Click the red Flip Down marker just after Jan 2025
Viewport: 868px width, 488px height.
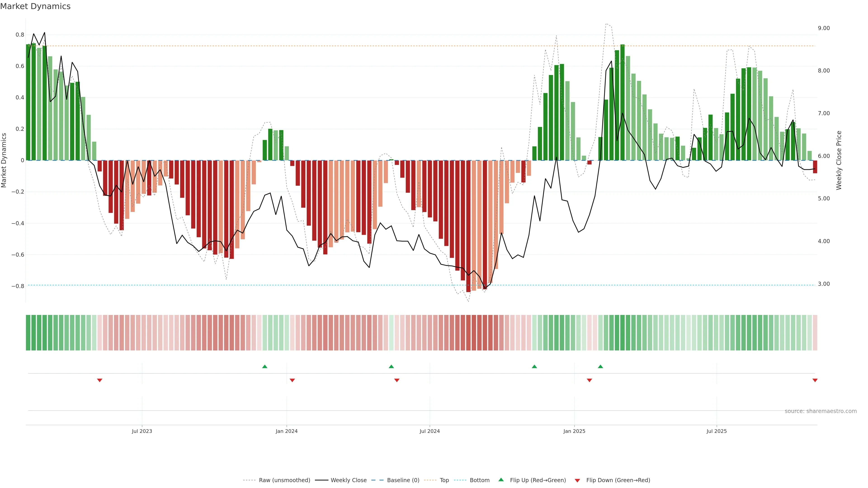pos(589,380)
